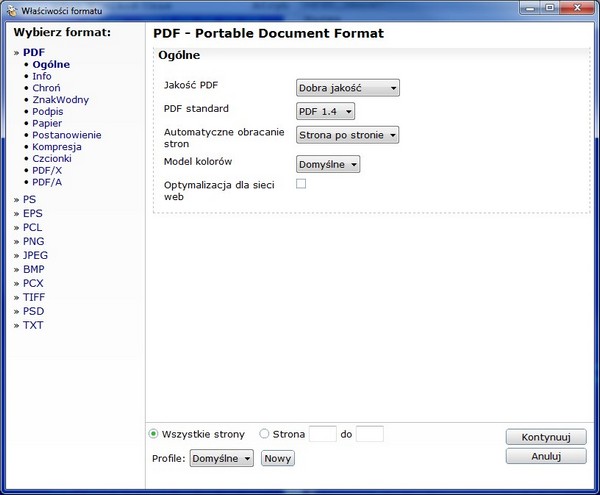Image resolution: width=600 pixels, height=495 pixels.
Task: Select the Kompresja option in sidebar
Action: 56,147
